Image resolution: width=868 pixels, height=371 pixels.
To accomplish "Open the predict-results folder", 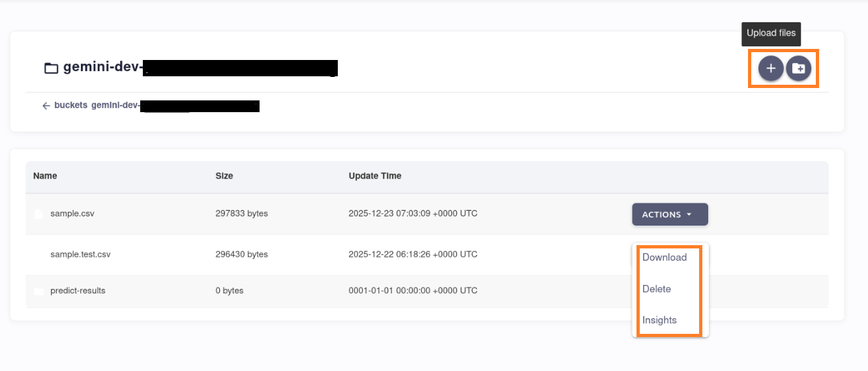I will click(x=78, y=291).
